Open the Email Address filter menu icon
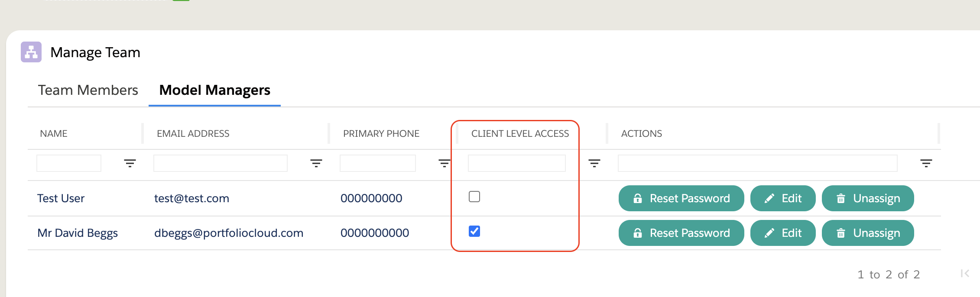980x297 pixels. coord(316,163)
